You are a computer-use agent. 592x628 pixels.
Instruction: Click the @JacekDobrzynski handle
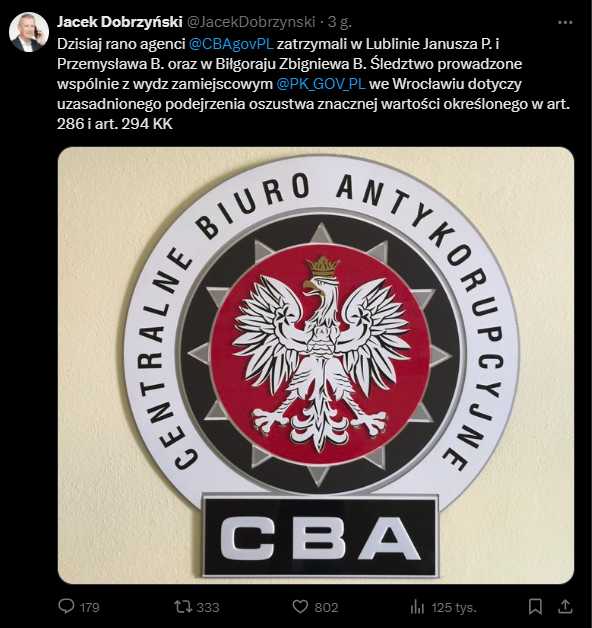[251, 22]
